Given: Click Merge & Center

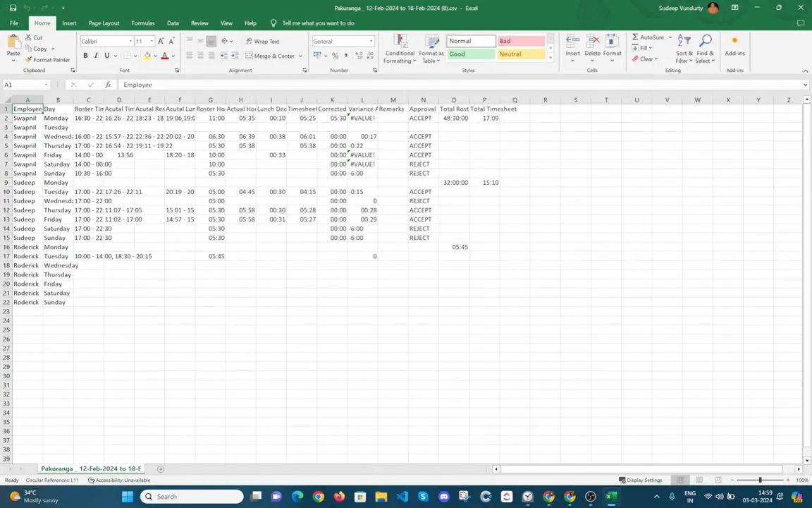Looking at the screenshot, I should [270, 56].
